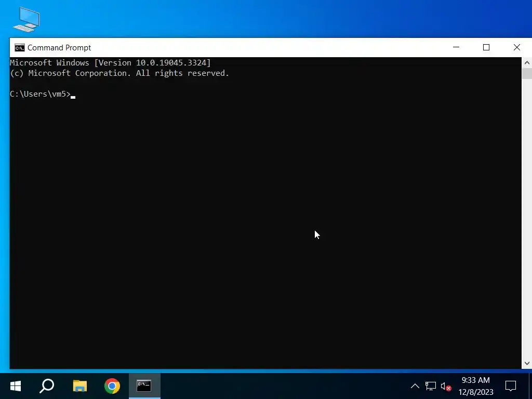The width and height of the screenshot is (532, 399).
Task: Minimize the Command Prompt window
Action: [x=456, y=47]
